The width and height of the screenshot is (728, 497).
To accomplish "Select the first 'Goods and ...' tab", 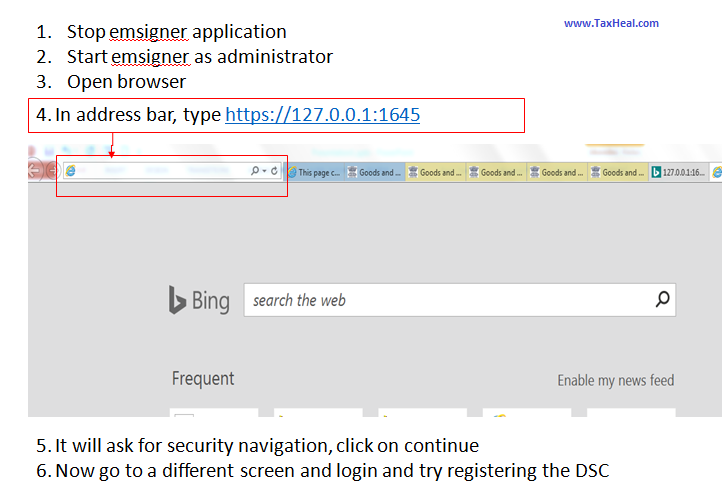I will 375,172.
